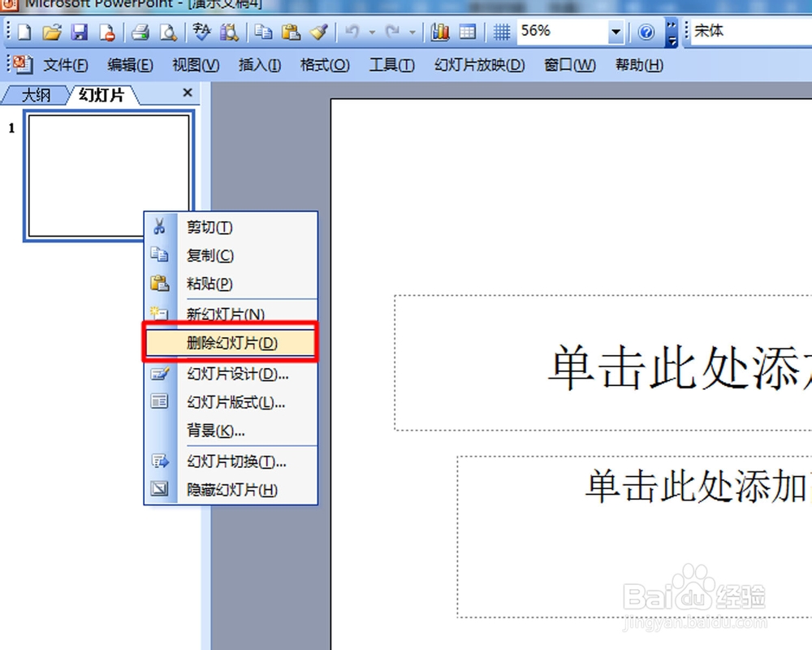Image resolution: width=812 pixels, height=650 pixels.
Task: Run the spelling check tool
Action: [x=201, y=31]
